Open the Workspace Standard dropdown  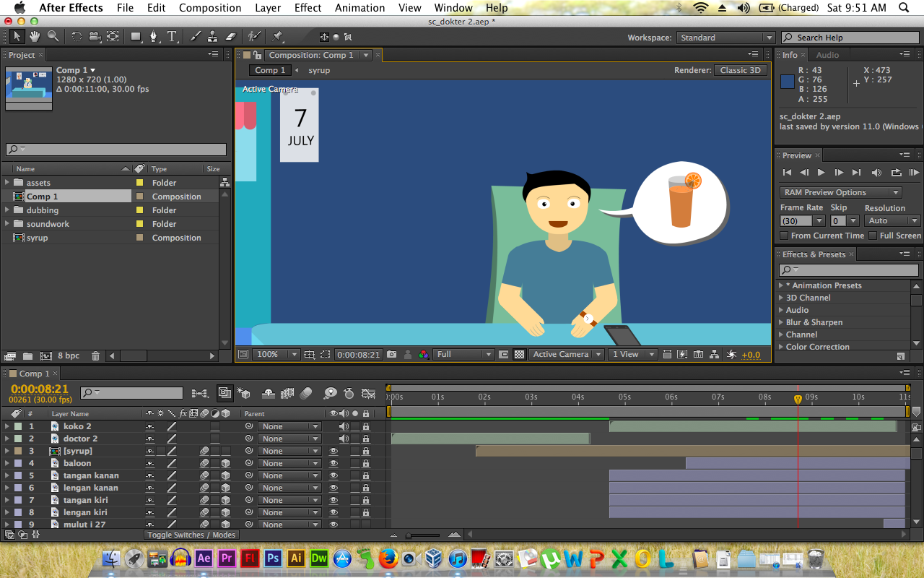pyautogui.click(x=725, y=38)
